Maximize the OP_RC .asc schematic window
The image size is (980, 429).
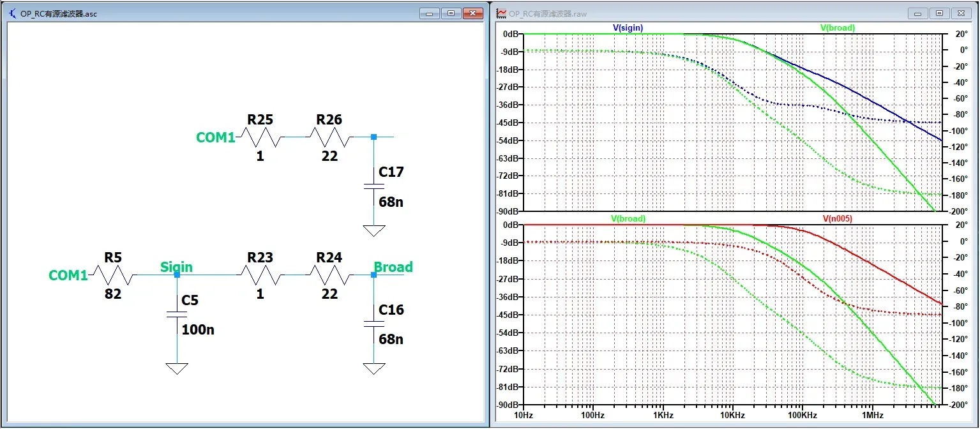[x=450, y=13]
